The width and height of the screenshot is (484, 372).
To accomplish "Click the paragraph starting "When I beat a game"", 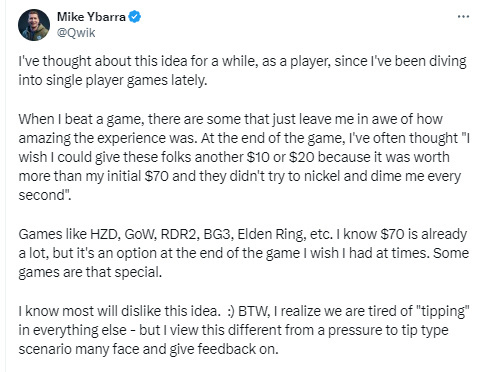I will pos(244,157).
